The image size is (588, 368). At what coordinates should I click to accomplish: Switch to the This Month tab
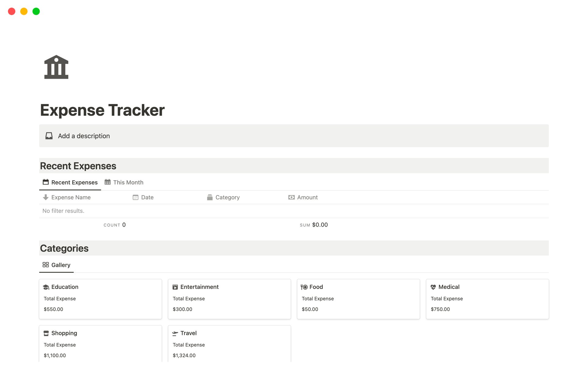128,182
